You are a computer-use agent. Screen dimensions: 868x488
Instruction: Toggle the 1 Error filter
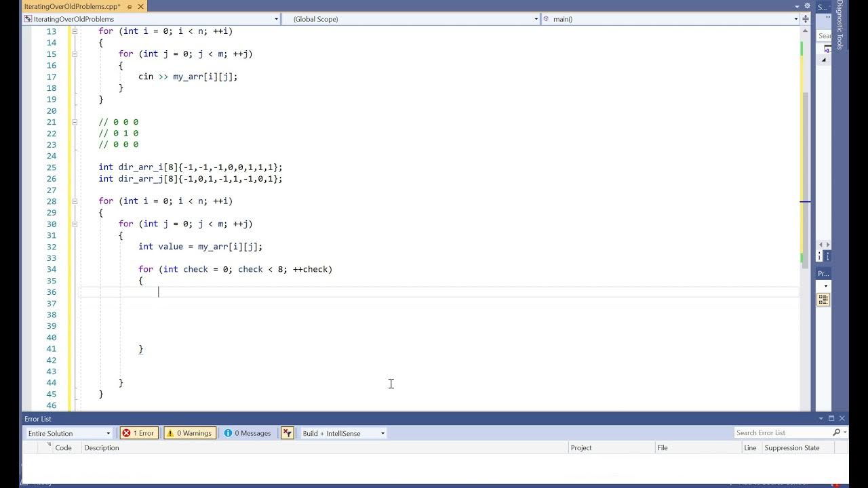[x=138, y=433]
